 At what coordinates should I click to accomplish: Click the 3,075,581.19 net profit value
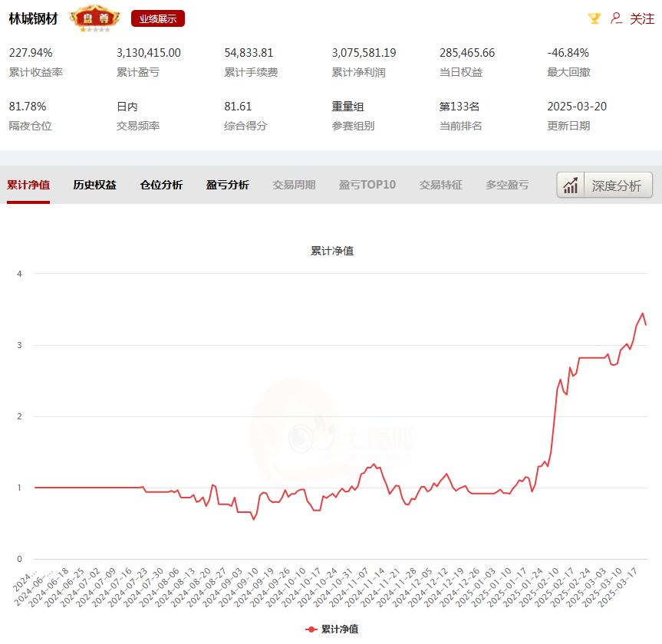click(x=364, y=53)
